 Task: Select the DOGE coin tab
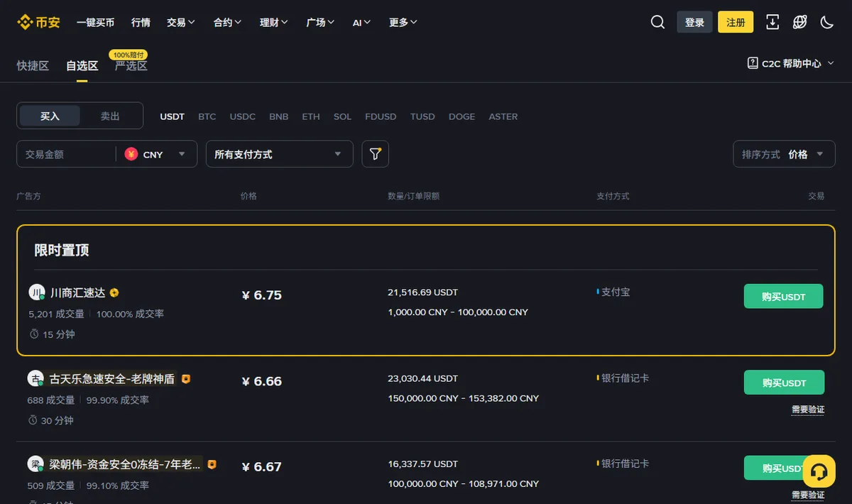(461, 116)
